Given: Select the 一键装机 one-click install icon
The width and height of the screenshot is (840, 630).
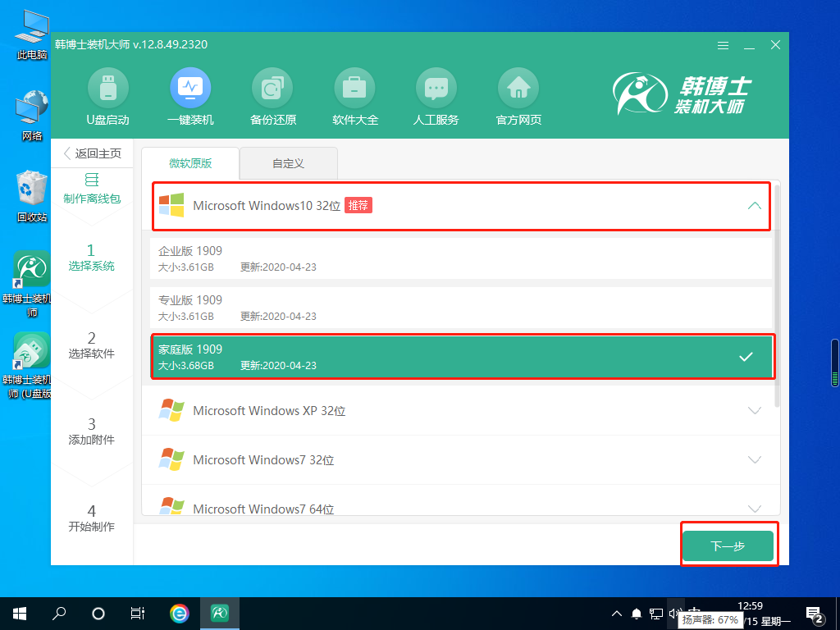Looking at the screenshot, I should (190, 88).
